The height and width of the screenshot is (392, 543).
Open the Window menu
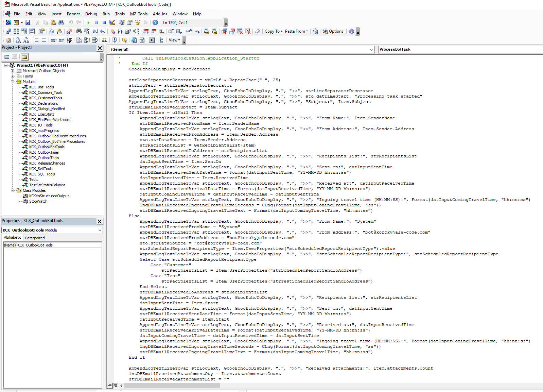[180, 14]
